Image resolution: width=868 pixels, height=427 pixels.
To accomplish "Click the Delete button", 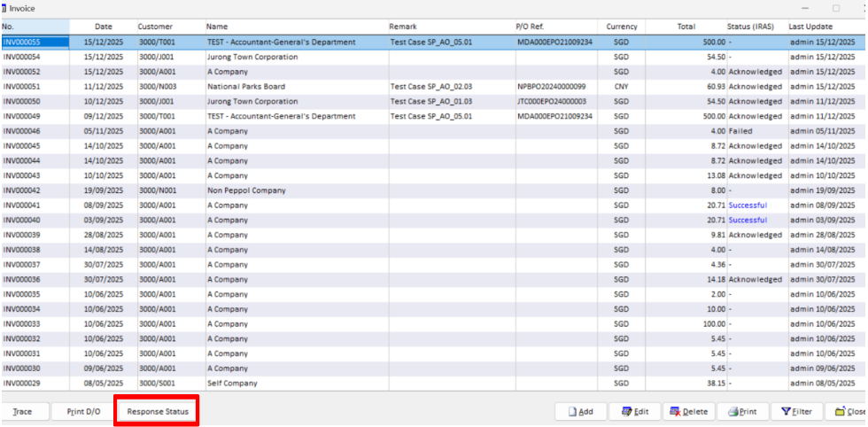I will point(689,411).
